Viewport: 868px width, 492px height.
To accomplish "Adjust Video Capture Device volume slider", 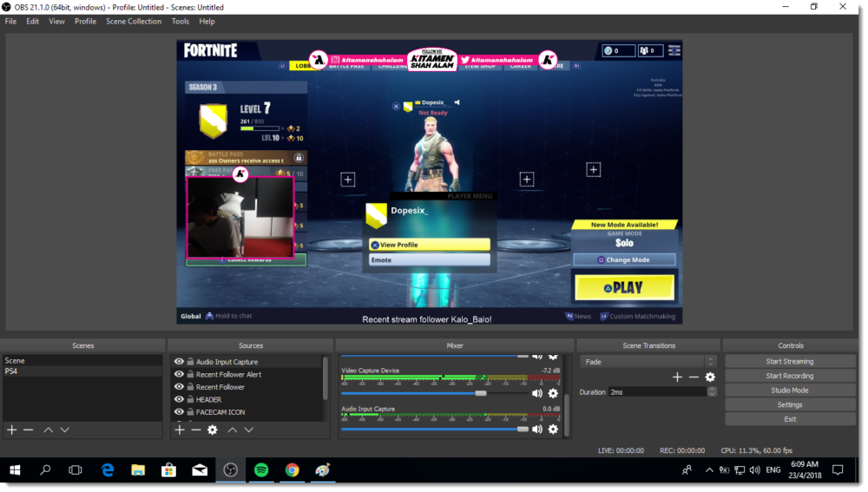I will [481, 393].
